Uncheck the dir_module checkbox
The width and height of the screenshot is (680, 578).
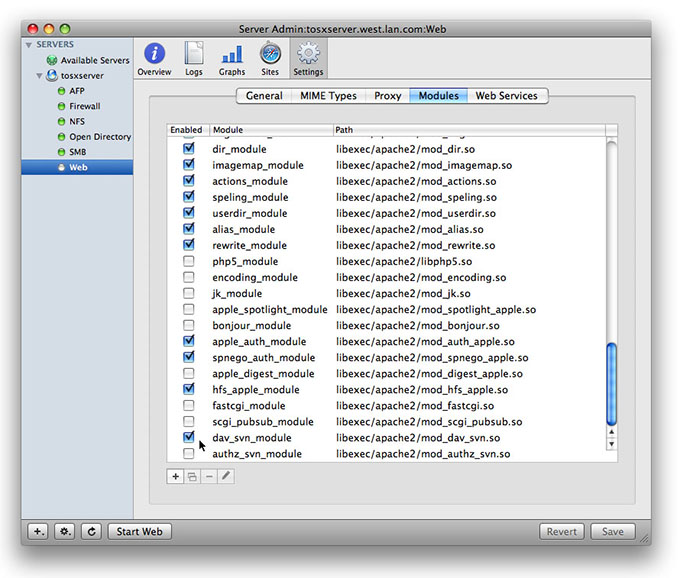coord(189,149)
